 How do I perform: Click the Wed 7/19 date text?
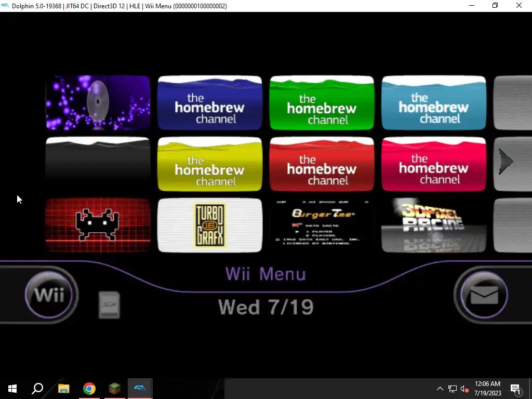[265, 307]
